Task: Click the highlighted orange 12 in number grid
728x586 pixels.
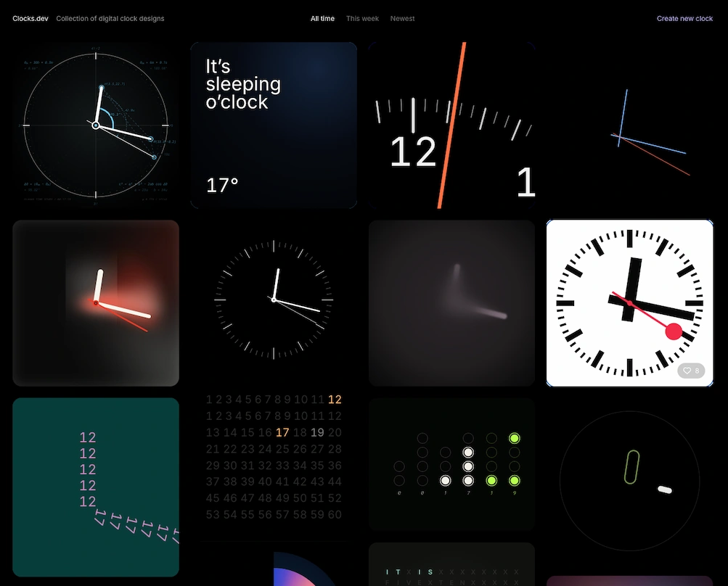Action: tap(335, 400)
